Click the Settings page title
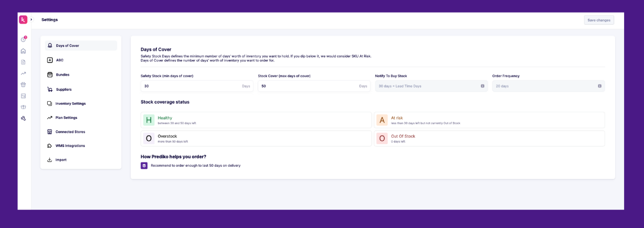This screenshot has width=644, height=228. pyautogui.click(x=49, y=20)
